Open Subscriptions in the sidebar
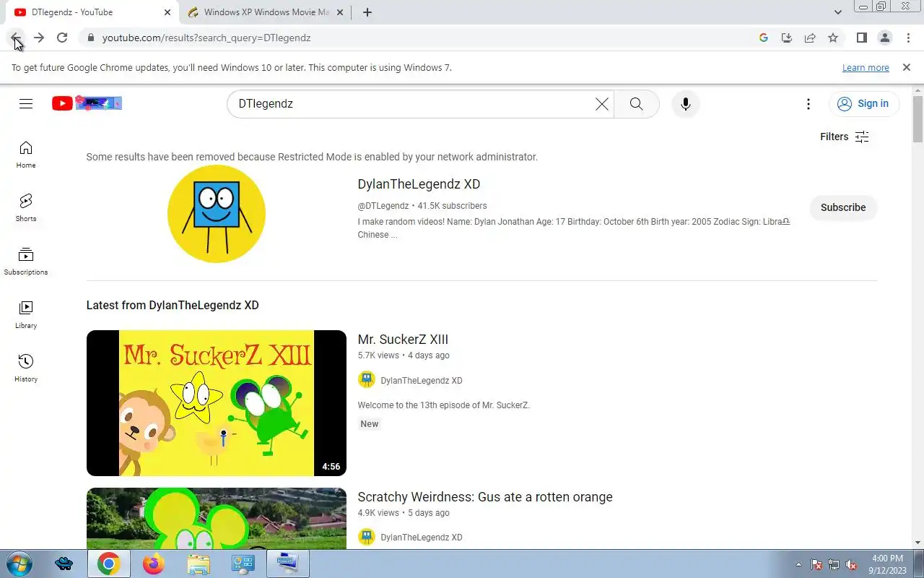Screen dimensions: 924x578 [x=26, y=262]
